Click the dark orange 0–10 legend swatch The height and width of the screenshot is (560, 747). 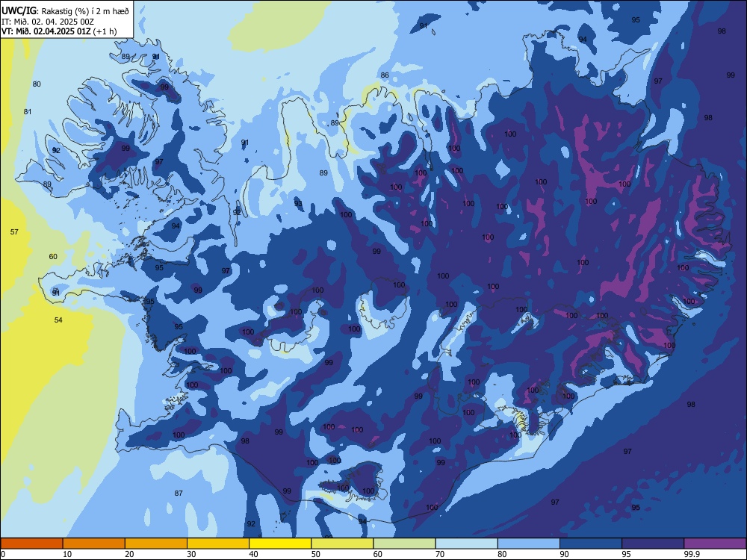pos(31,544)
